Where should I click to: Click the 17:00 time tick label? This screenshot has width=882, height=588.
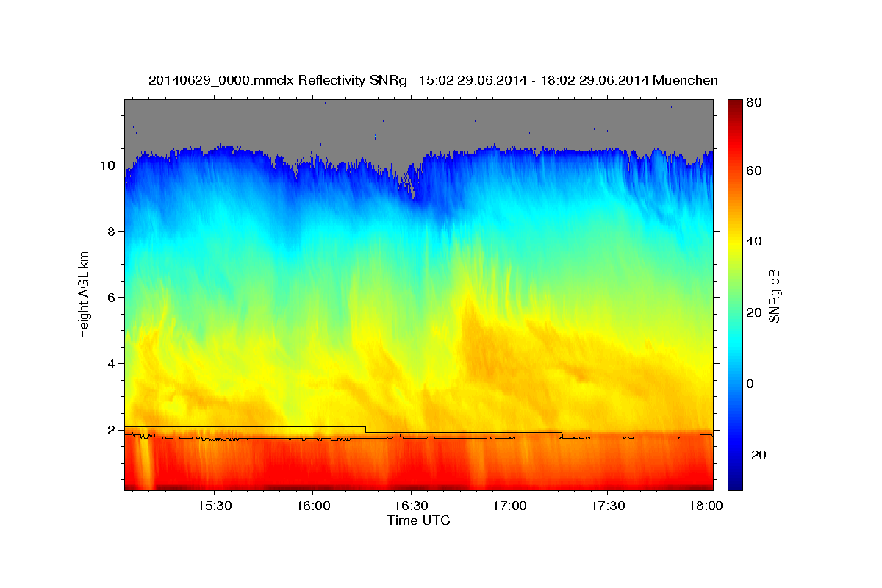pyautogui.click(x=509, y=506)
